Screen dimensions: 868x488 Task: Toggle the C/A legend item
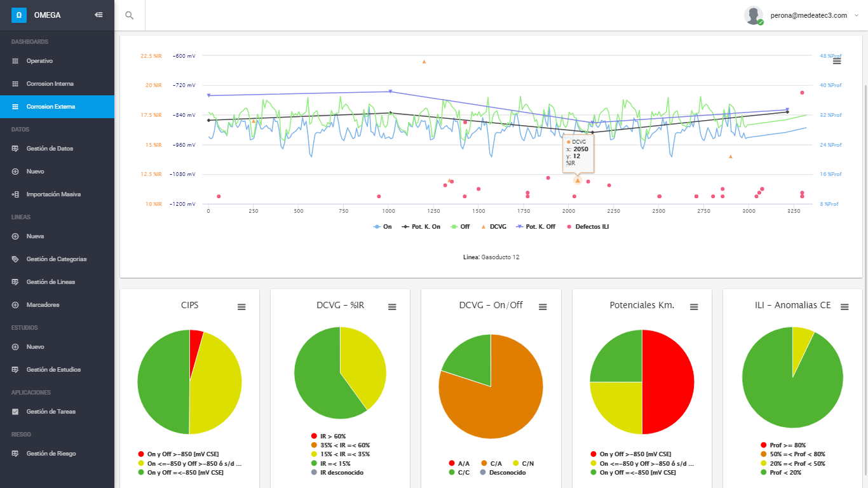point(492,463)
